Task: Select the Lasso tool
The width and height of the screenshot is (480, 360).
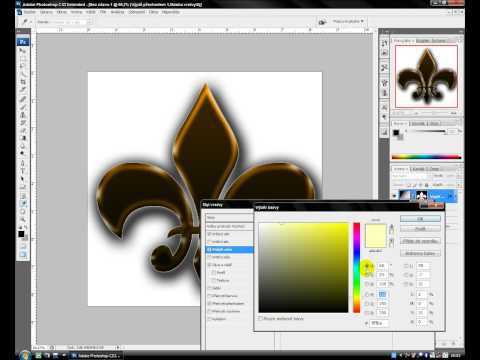Action: click(23, 66)
